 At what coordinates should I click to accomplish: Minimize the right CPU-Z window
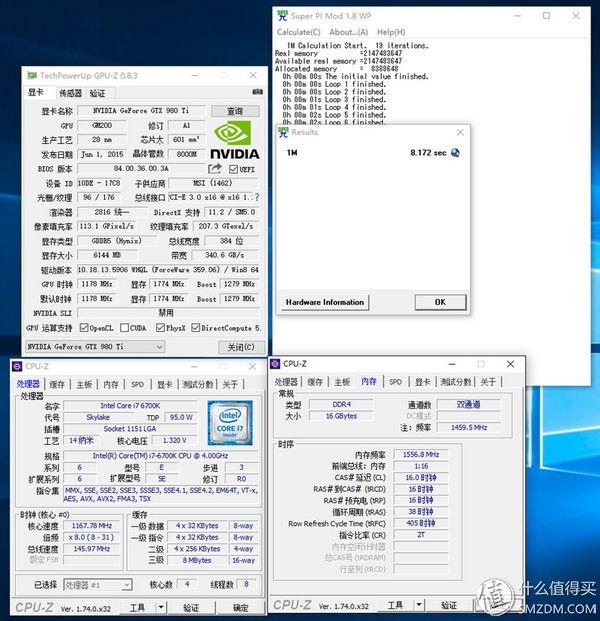(x=452, y=364)
